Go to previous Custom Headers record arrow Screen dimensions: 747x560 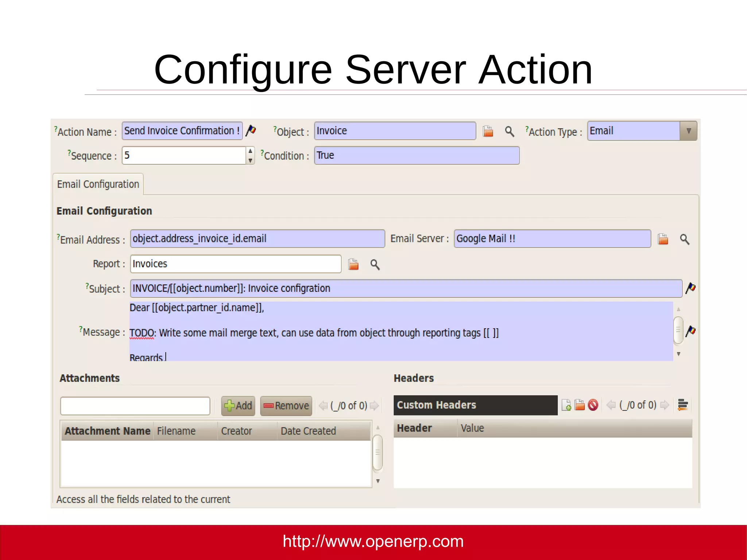611,405
